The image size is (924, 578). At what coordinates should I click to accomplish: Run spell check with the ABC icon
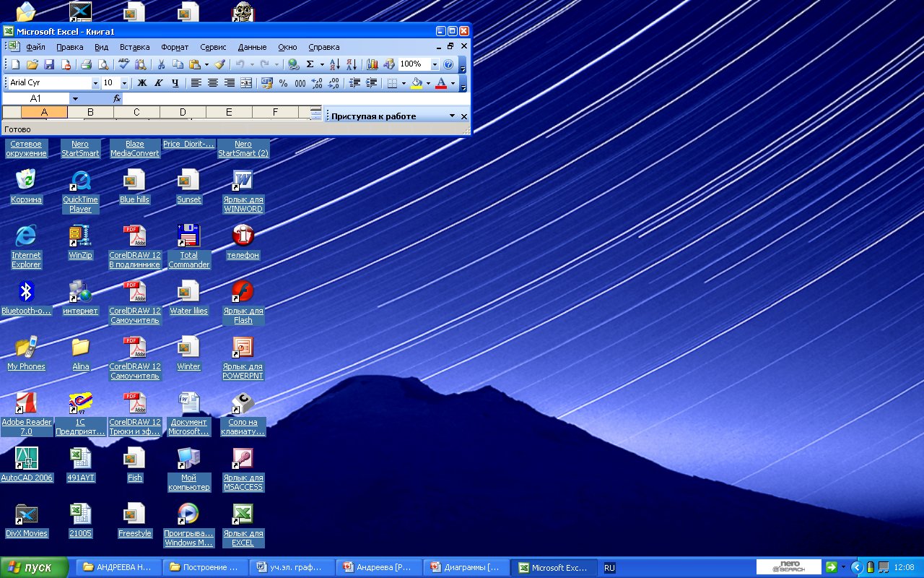coord(124,64)
